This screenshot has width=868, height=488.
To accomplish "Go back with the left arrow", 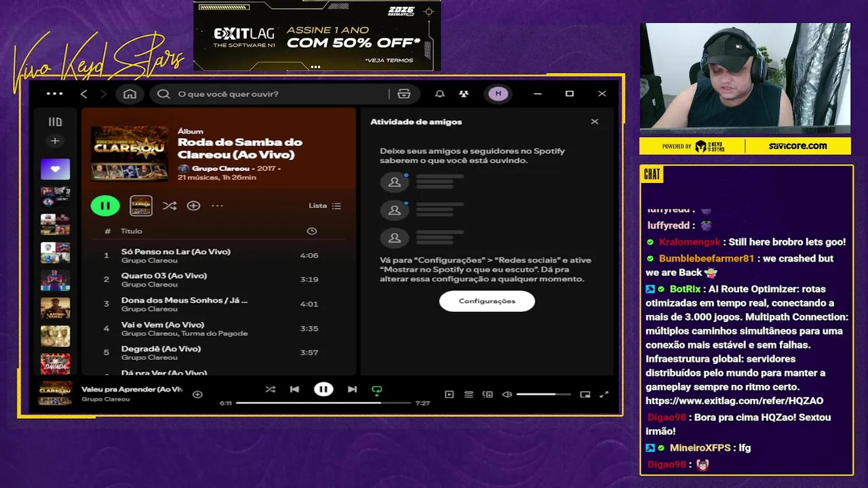I will click(84, 94).
